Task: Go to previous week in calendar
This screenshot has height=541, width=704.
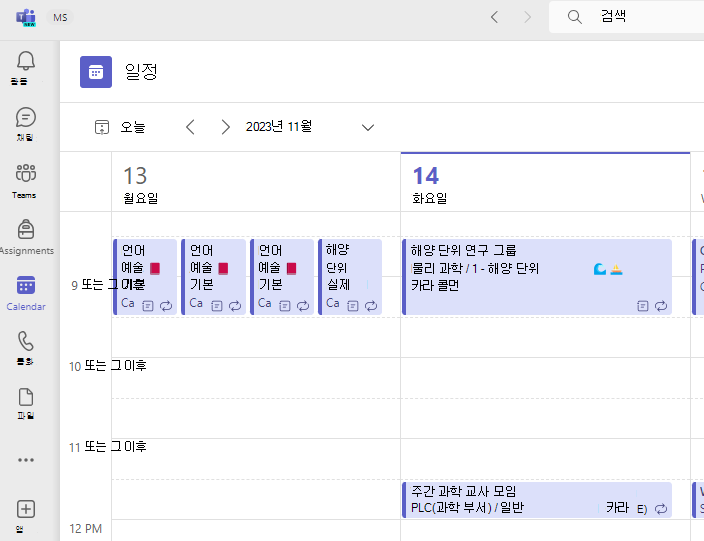Action: click(x=190, y=127)
